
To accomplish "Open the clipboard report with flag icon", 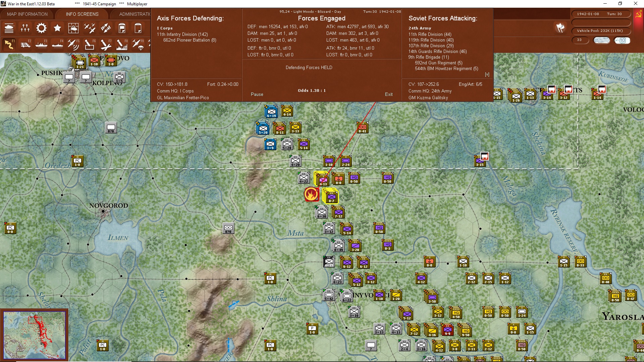I will 122,28.
